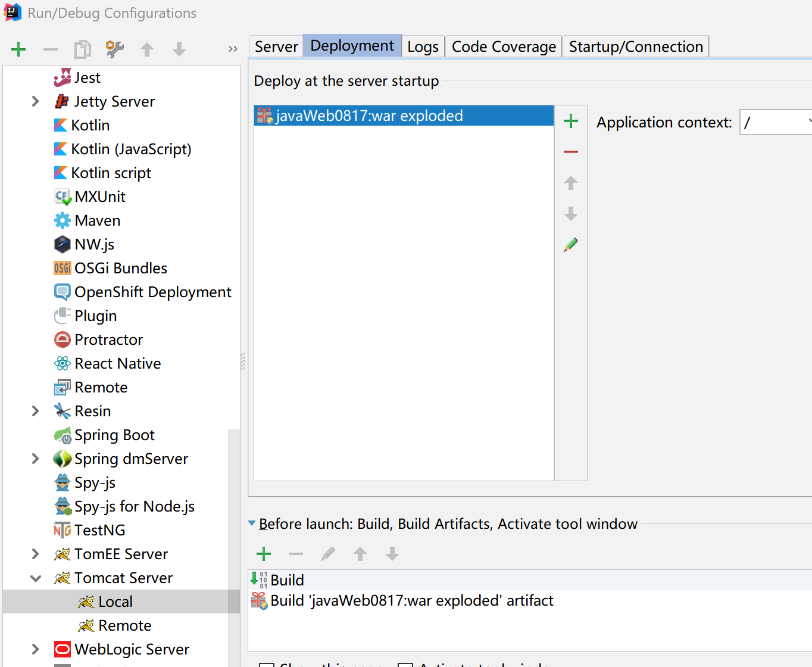This screenshot has width=812, height=667.
Task: Expand the TomEE Server node
Action: 35,554
